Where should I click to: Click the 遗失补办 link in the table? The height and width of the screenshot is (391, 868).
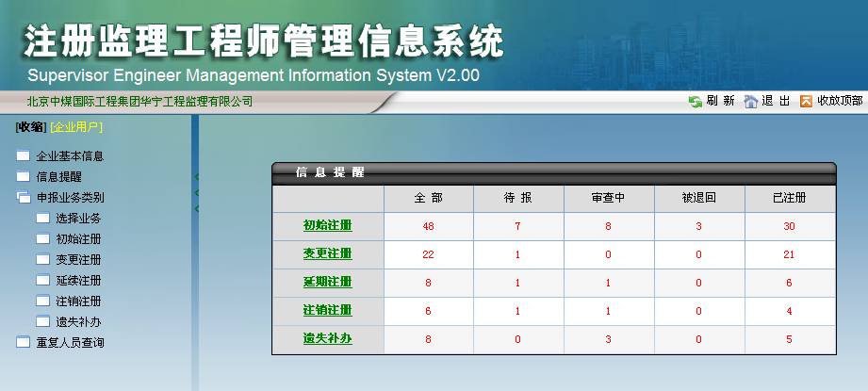327,339
